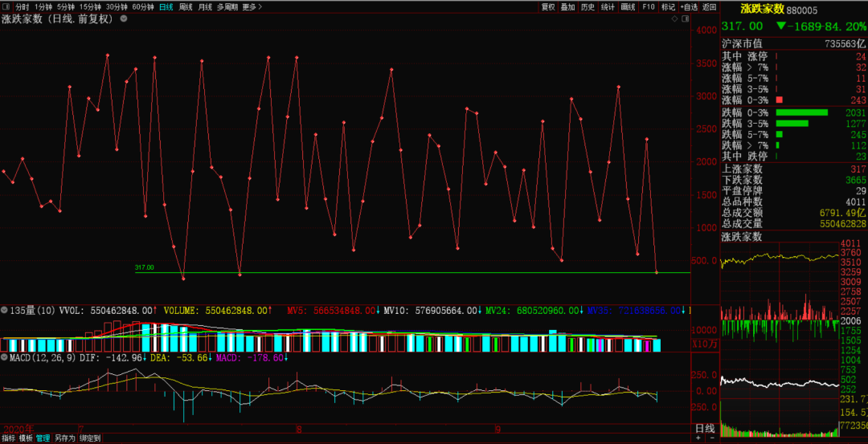Click the 叠加 overlay button
This screenshot has width=868, height=444.
[x=567, y=7]
